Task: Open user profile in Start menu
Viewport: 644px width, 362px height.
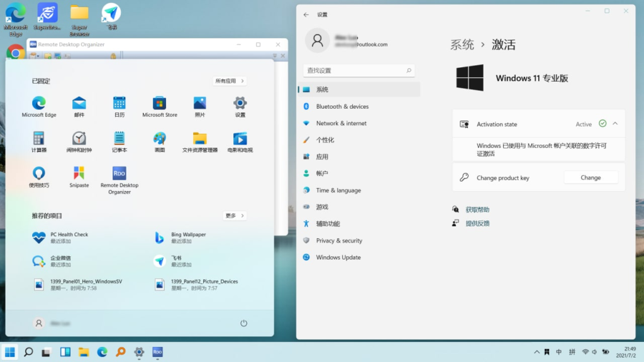Action: (x=52, y=324)
